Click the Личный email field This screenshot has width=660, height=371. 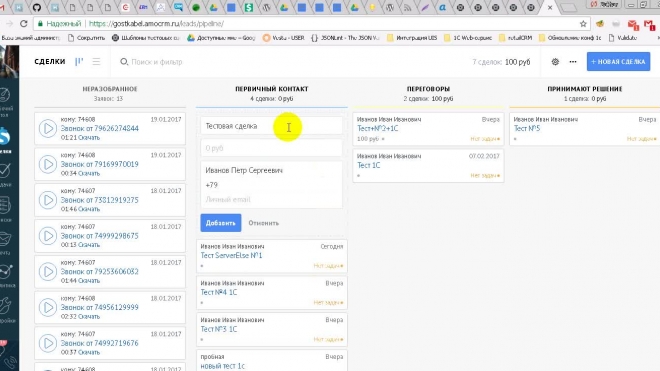[x=271, y=200]
